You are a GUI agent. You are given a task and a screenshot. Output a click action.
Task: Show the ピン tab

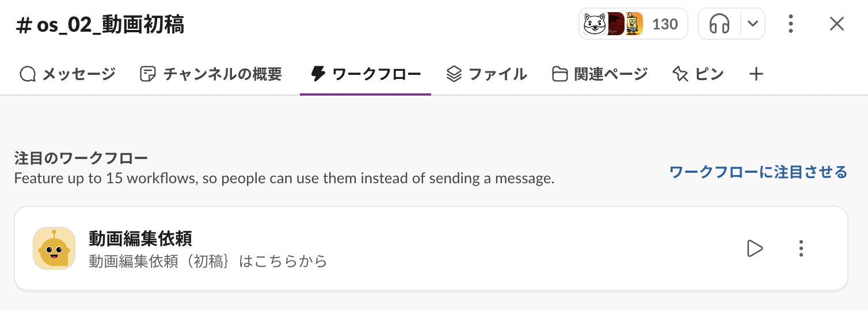click(x=698, y=74)
